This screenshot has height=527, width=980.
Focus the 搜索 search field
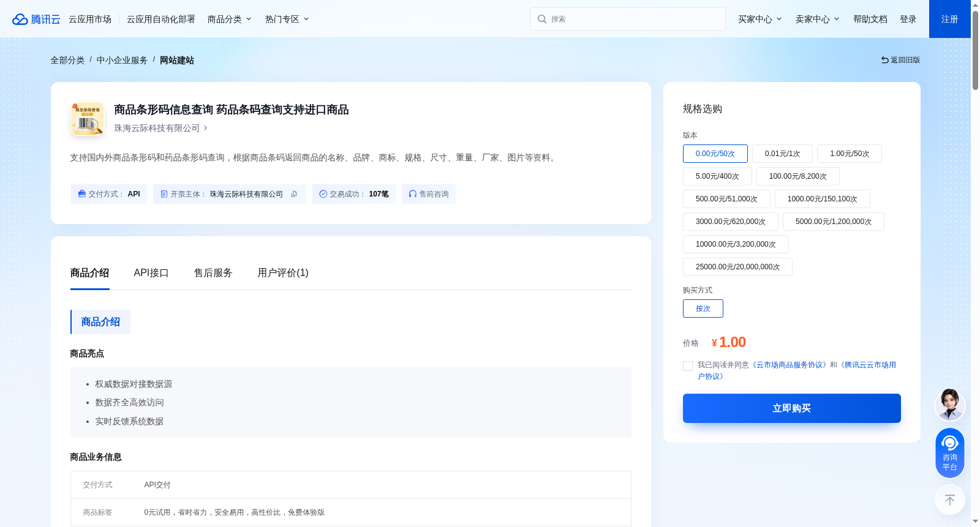click(x=628, y=19)
